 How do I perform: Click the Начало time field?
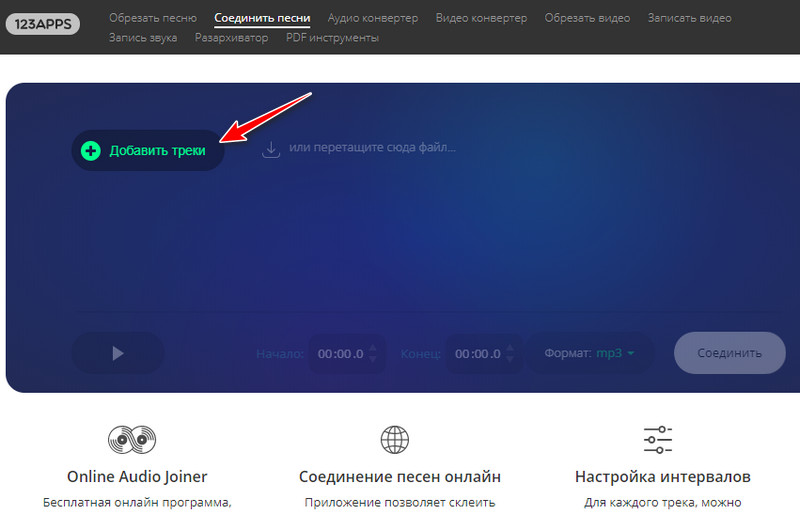(x=340, y=354)
